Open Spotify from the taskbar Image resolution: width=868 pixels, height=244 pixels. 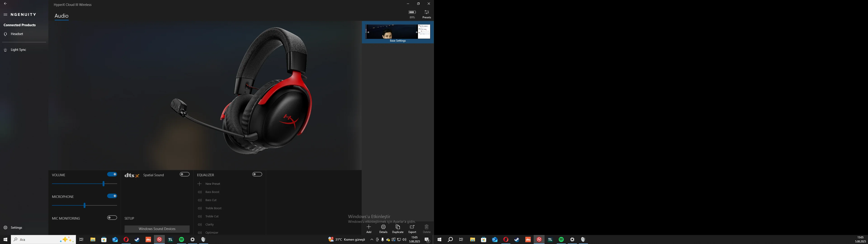181,240
